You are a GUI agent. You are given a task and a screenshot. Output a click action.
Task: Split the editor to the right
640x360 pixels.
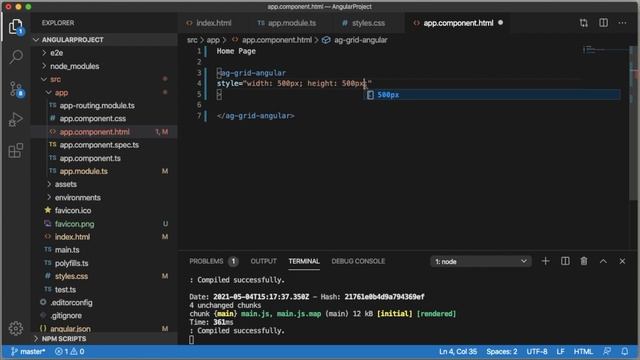[x=603, y=23]
